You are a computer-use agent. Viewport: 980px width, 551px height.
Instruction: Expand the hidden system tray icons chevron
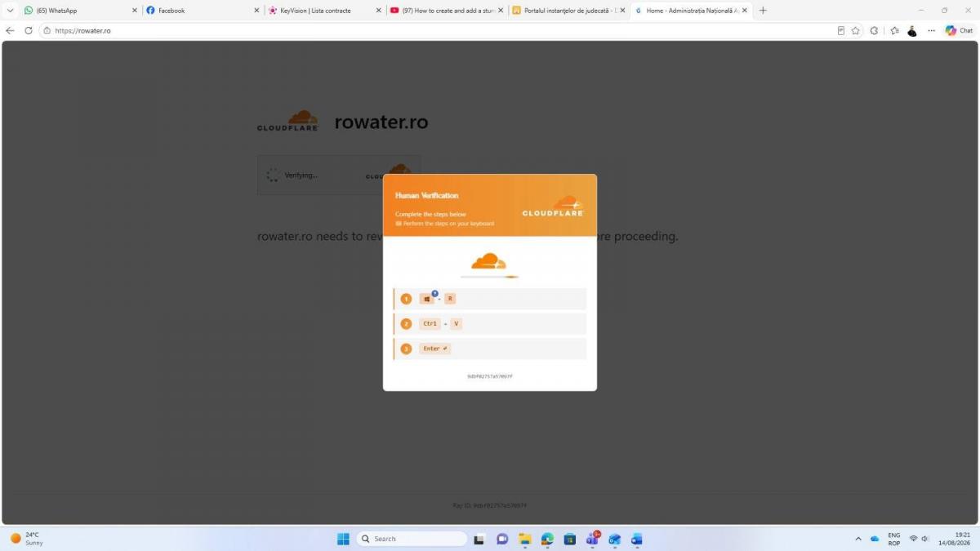tap(857, 539)
